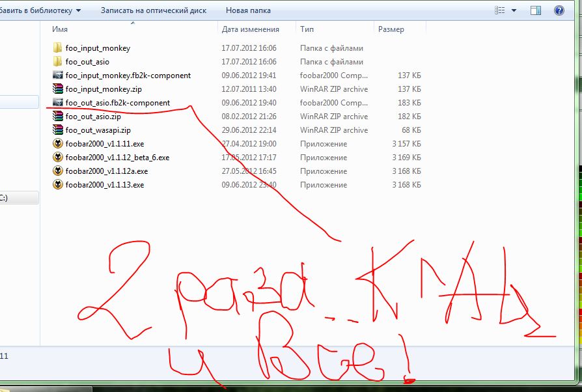The image size is (582, 392).
Task: Click the size value 183 КБ
Action: [409, 102]
